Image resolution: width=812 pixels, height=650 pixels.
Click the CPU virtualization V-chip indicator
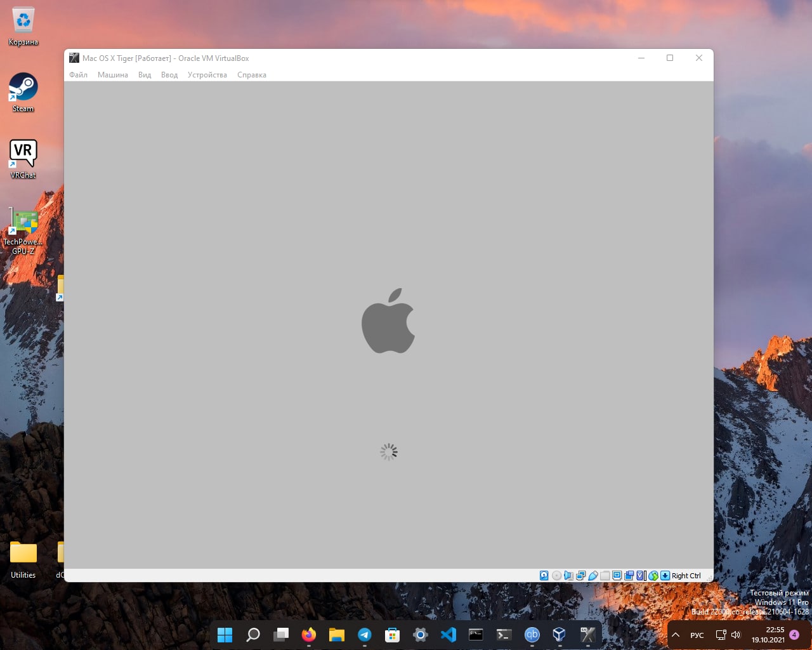pyautogui.click(x=641, y=576)
